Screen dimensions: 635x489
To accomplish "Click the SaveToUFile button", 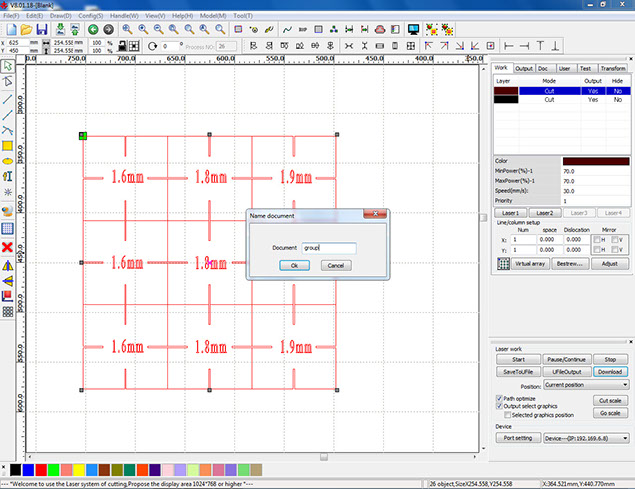I will coord(518,372).
